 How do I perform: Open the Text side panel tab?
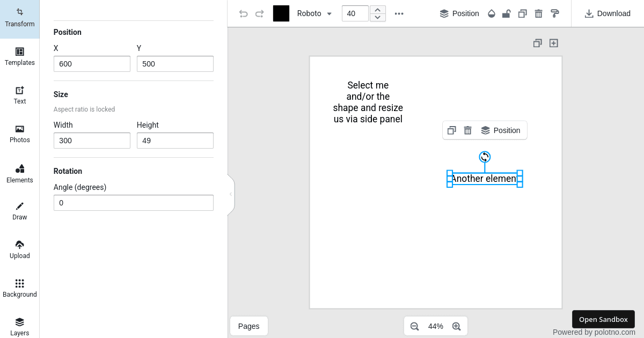point(19,95)
